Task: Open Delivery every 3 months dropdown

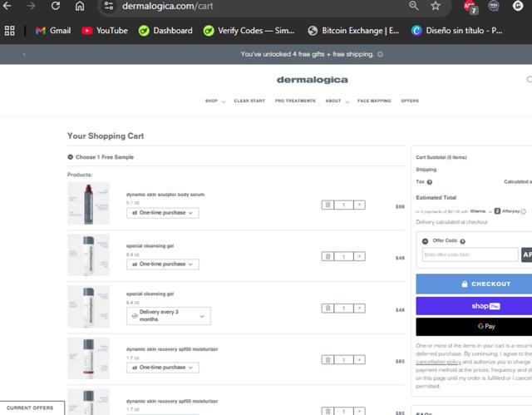Action: pos(168,315)
